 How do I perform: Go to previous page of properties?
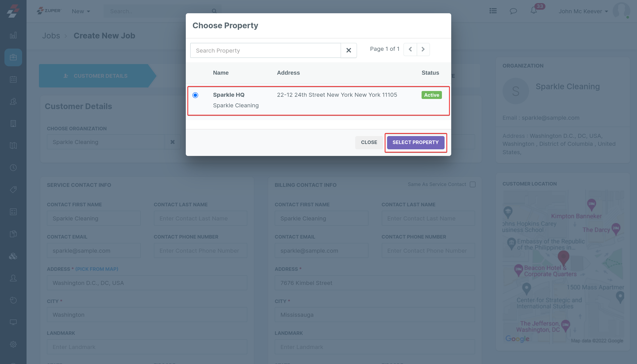410,49
